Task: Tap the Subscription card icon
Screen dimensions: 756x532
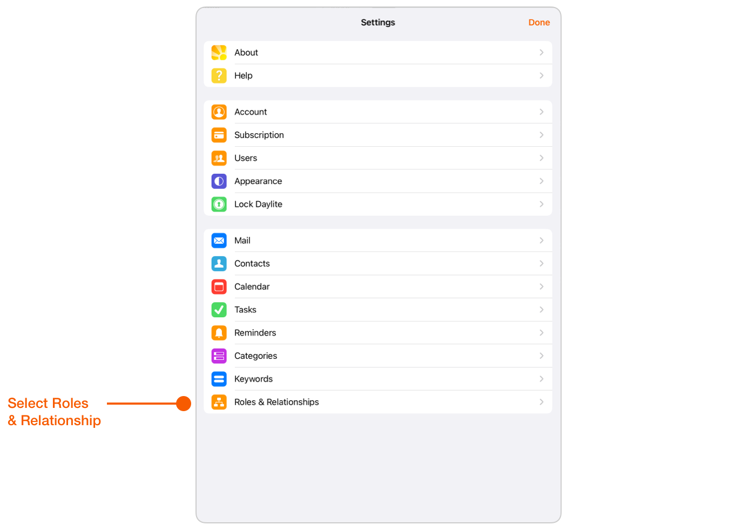Action: click(219, 135)
